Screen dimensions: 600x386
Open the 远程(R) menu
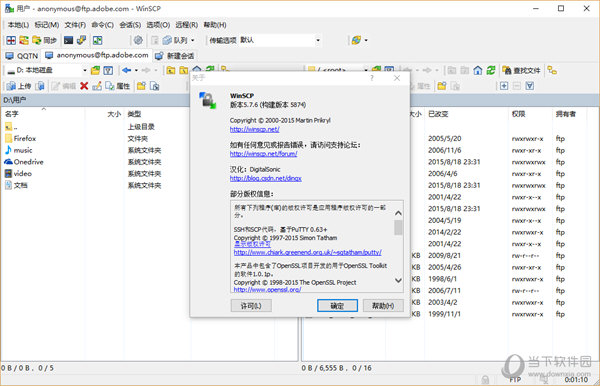click(x=186, y=25)
